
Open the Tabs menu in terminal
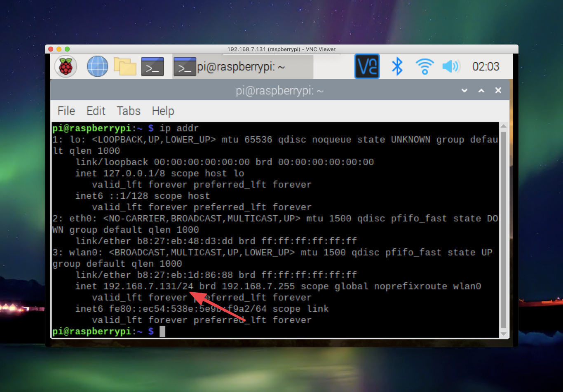(x=129, y=111)
